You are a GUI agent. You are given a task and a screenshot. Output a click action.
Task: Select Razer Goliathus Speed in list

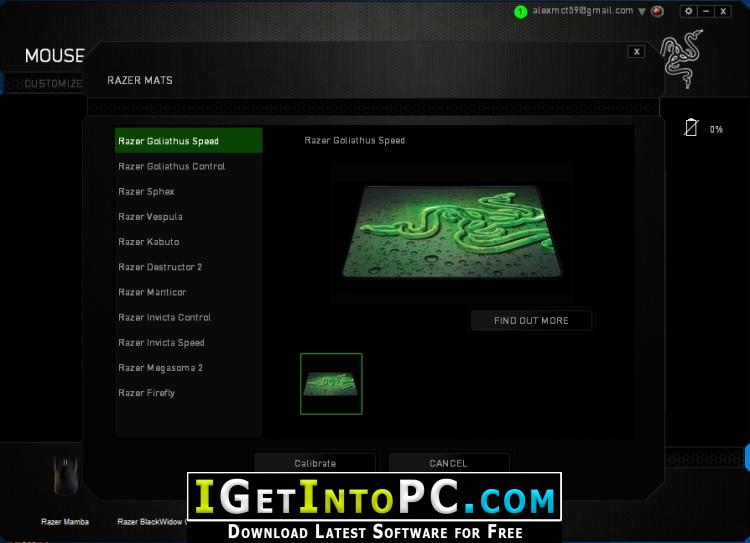coord(188,141)
